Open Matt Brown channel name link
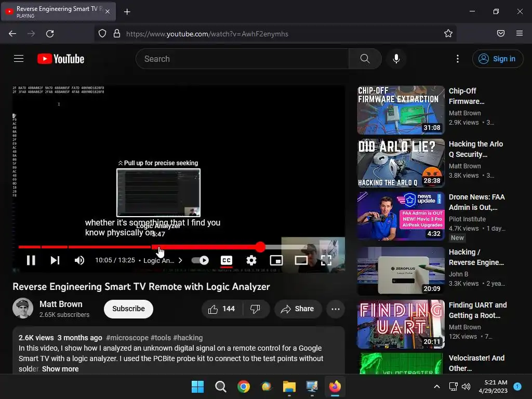 click(61, 304)
